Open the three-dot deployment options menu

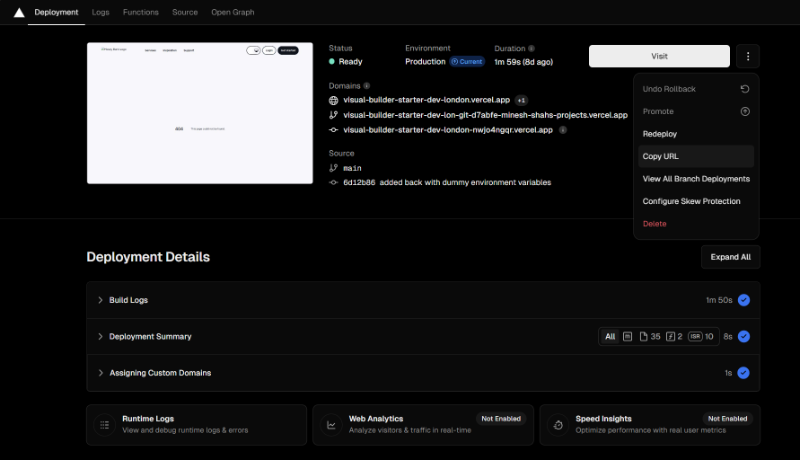pyautogui.click(x=747, y=56)
